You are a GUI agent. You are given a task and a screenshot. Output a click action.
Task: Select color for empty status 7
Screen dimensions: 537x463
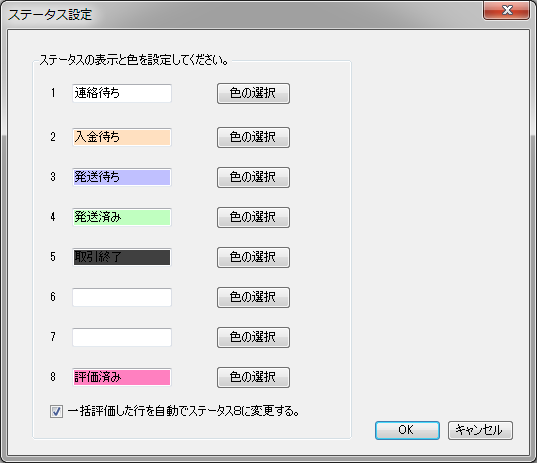tap(253, 337)
